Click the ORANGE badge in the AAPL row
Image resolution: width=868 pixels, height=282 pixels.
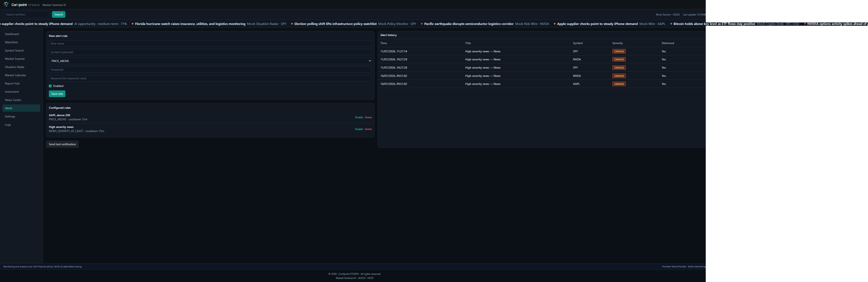pyautogui.click(x=619, y=84)
